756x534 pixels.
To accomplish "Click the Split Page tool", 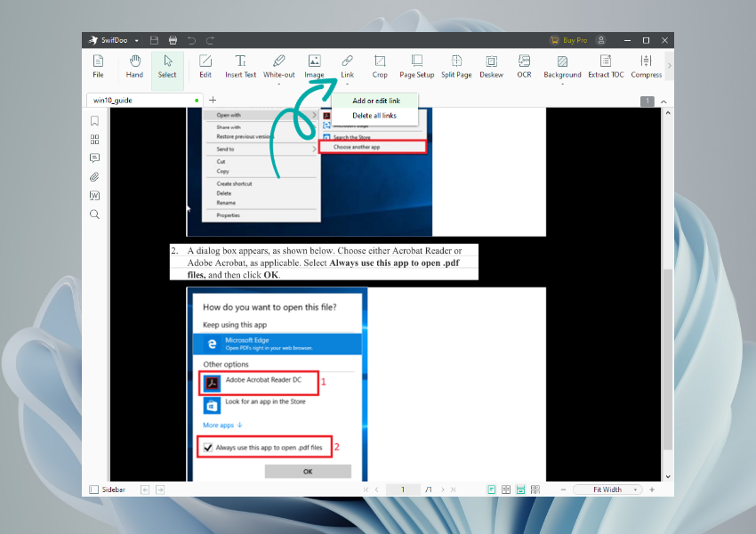I will (x=456, y=66).
